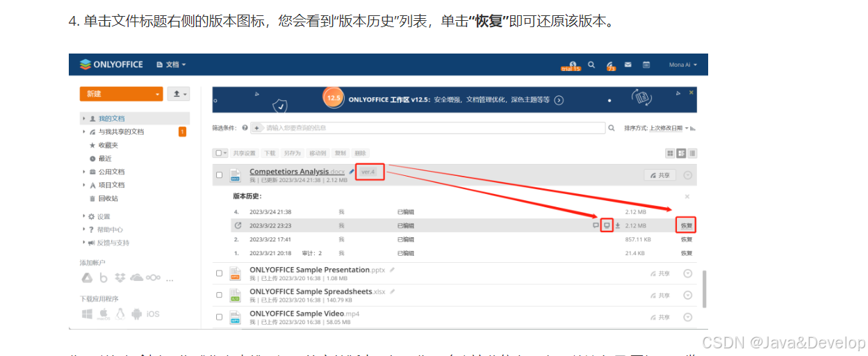Open the Mona Ai user menu
The height and width of the screenshot is (356, 868).
point(682,65)
